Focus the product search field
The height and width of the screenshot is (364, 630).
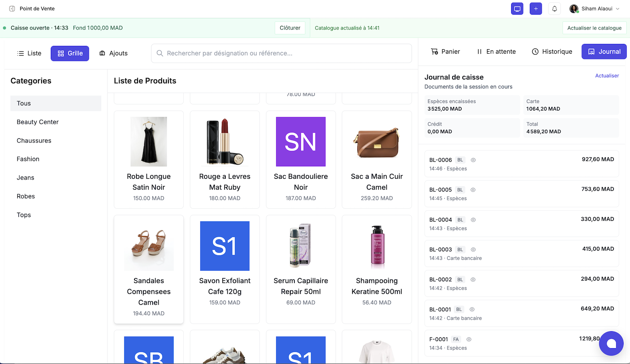point(281,53)
